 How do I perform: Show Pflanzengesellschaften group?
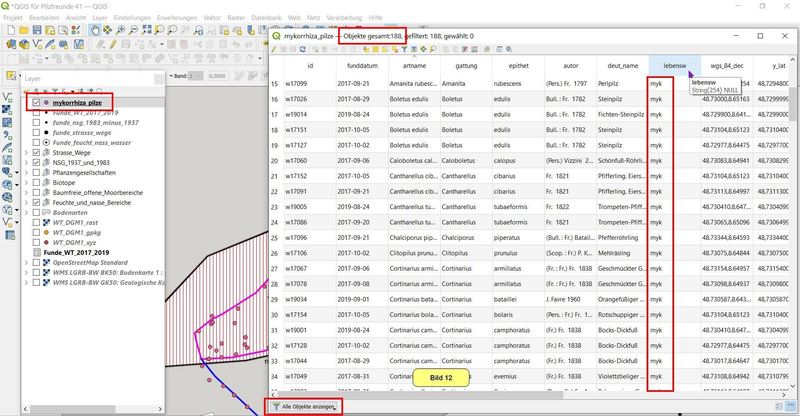pos(36,173)
